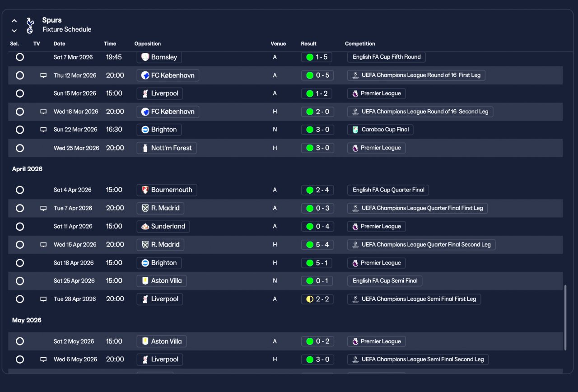Open R. Madrid on Tue 7 Apr row
Screen dimensions: 578x392
coord(160,208)
